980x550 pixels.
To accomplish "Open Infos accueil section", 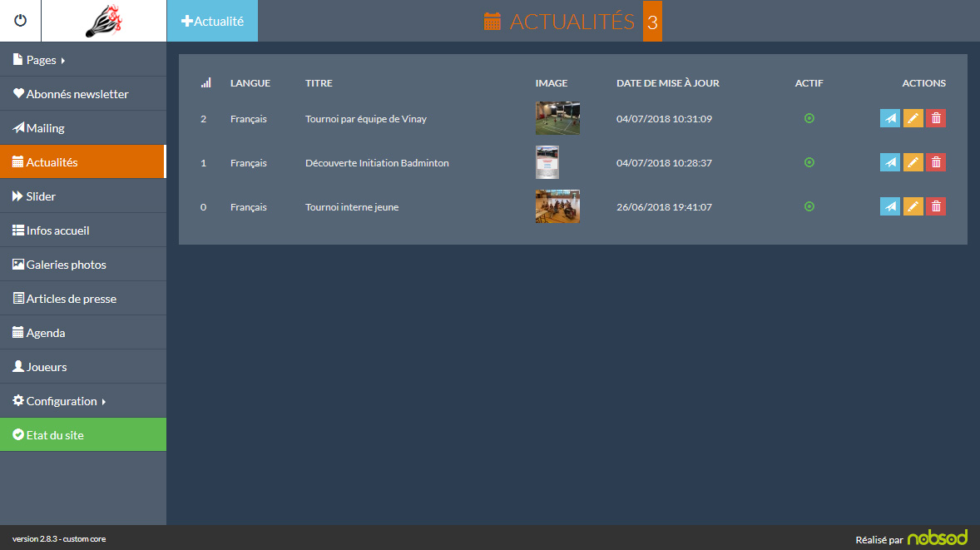I will point(83,230).
